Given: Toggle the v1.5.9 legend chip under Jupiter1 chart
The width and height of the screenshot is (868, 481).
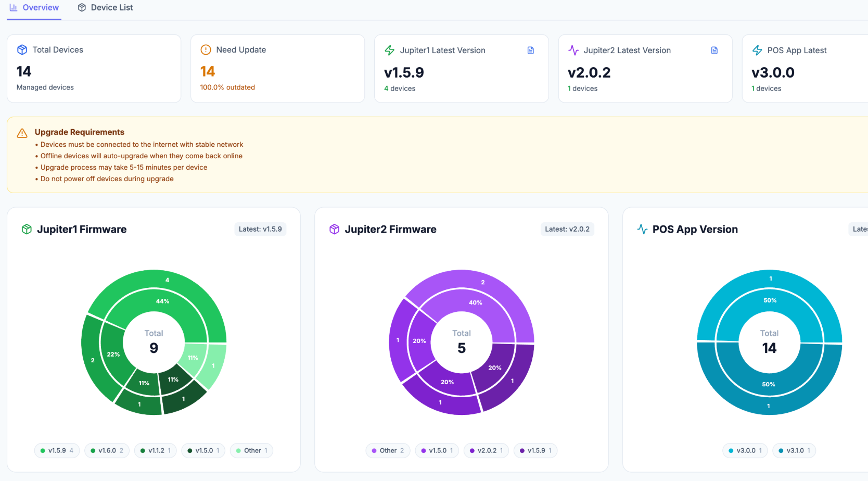Looking at the screenshot, I should [x=57, y=450].
